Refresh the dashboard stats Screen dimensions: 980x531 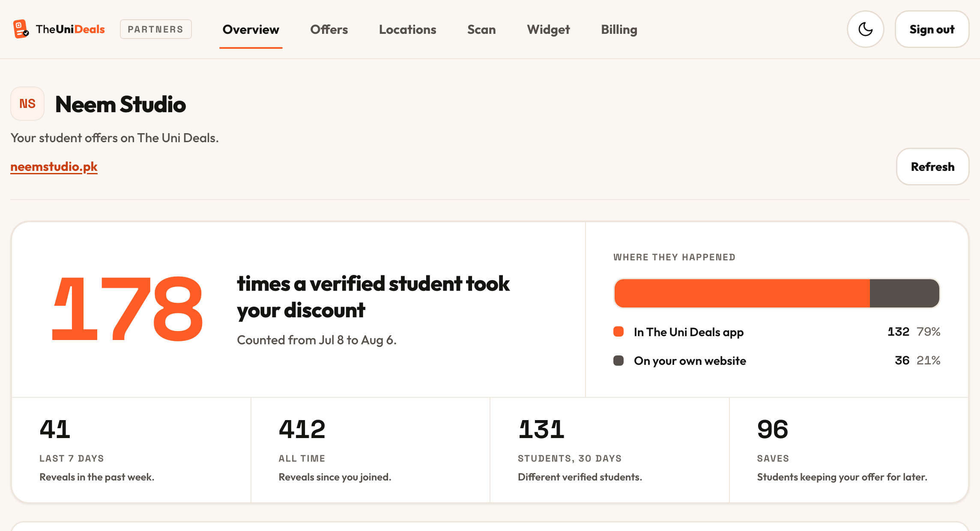[x=933, y=167]
